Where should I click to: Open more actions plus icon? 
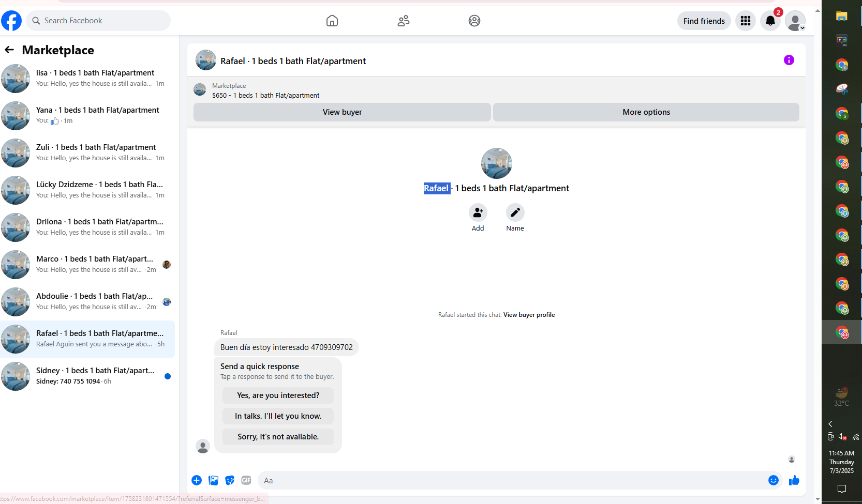click(x=197, y=480)
